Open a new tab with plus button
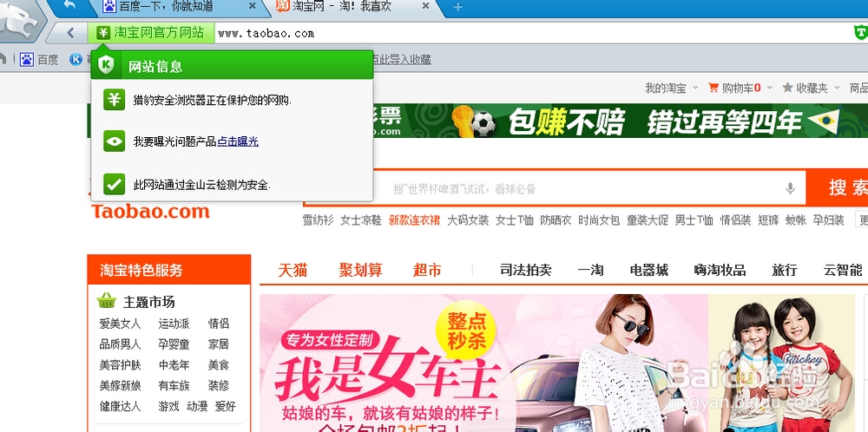 [x=457, y=7]
